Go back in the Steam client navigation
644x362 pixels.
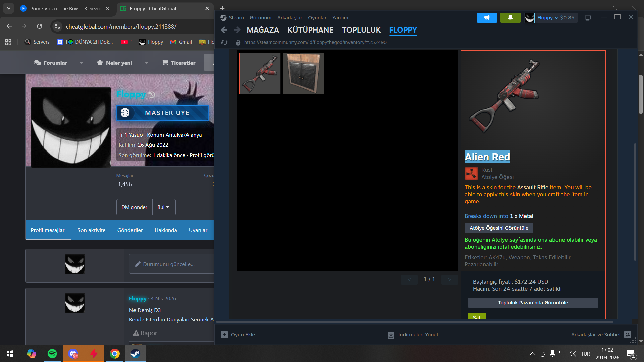coord(224,30)
